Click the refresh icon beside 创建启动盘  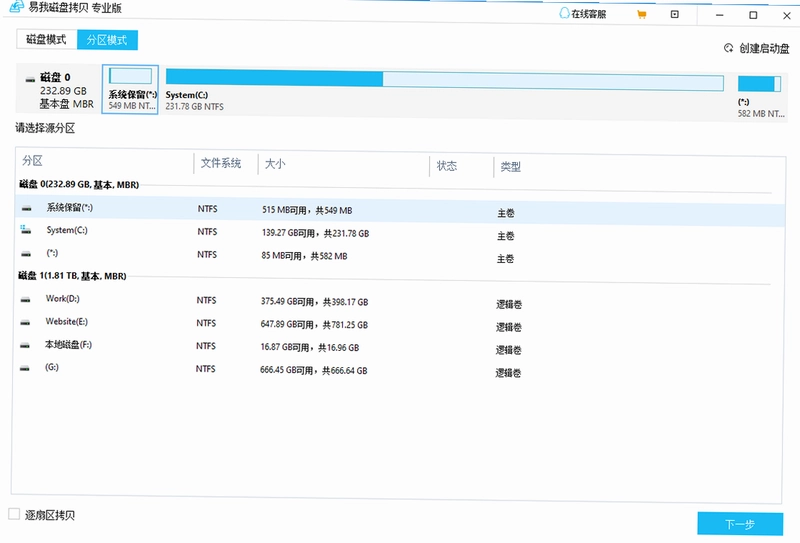[728, 48]
